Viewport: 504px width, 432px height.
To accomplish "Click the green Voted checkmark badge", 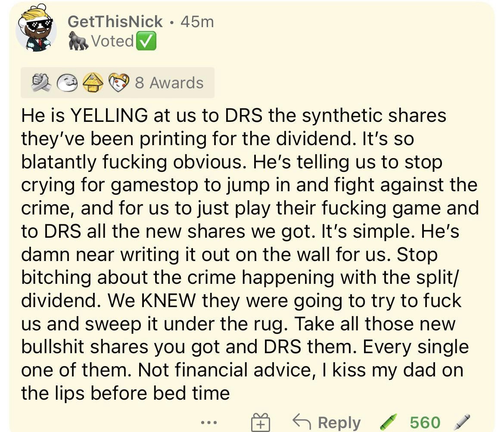I will click(146, 41).
